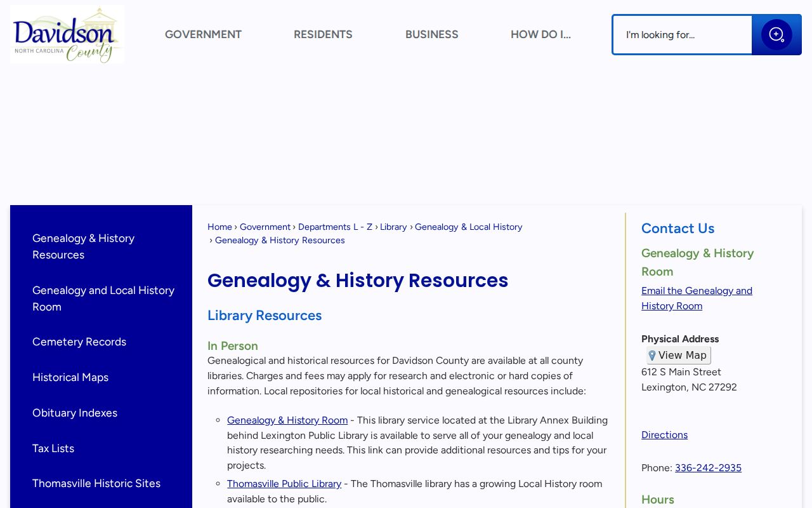Focus the "I'm looking for..." search field
The width and height of the screenshot is (812, 508).
point(683,35)
